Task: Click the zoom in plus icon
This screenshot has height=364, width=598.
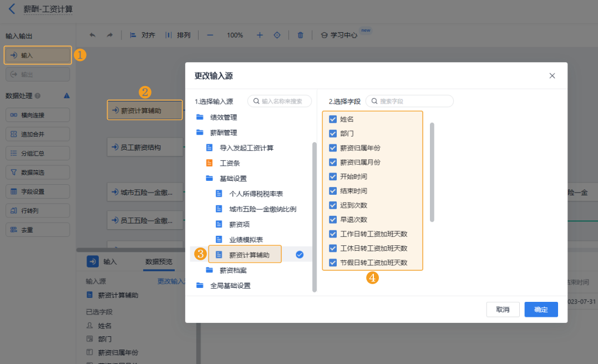Action: 260,35
